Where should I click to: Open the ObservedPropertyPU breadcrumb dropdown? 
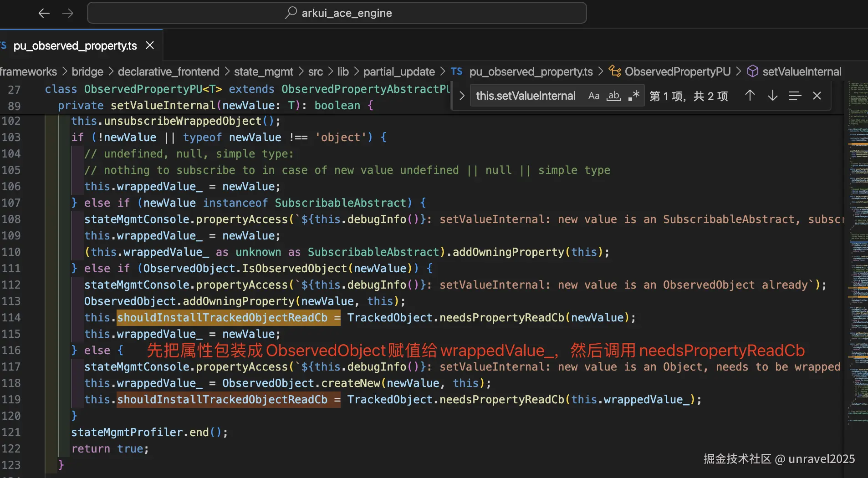click(x=677, y=71)
